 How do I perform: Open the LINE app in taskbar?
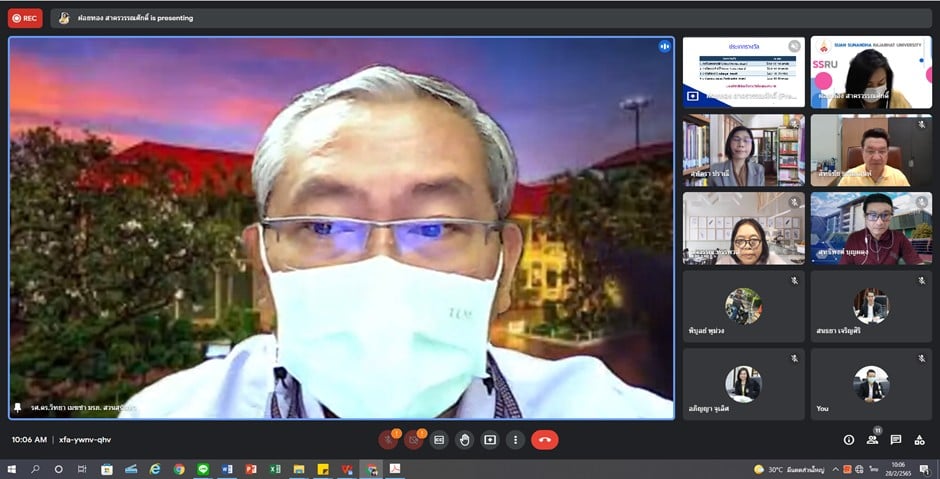(x=203, y=469)
